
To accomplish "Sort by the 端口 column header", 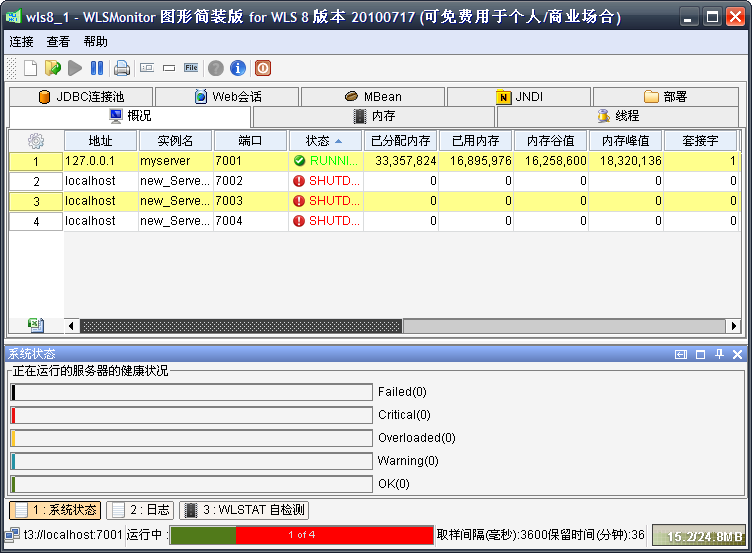I will 250,141.
